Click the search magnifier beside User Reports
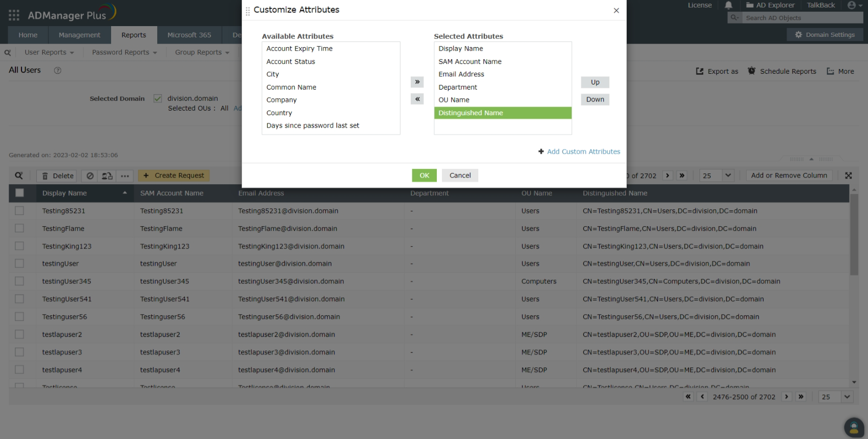Screen dimensions: 868x439 tap(8, 53)
